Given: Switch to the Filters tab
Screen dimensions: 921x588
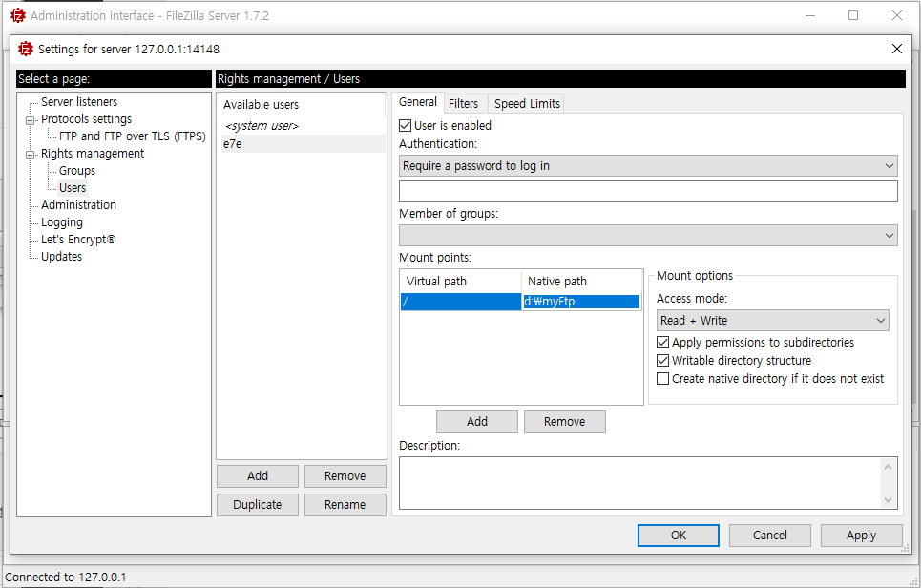Looking at the screenshot, I should [x=464, y=104].
